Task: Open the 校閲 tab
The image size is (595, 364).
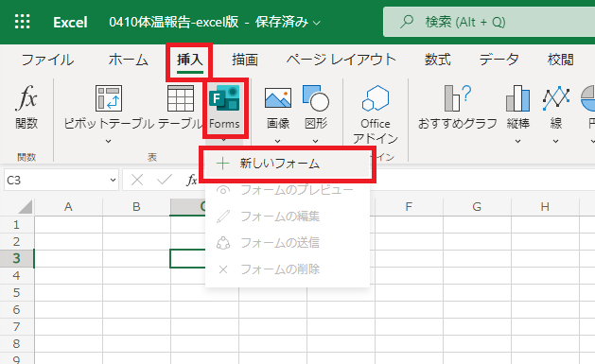Action: point(560,60)
